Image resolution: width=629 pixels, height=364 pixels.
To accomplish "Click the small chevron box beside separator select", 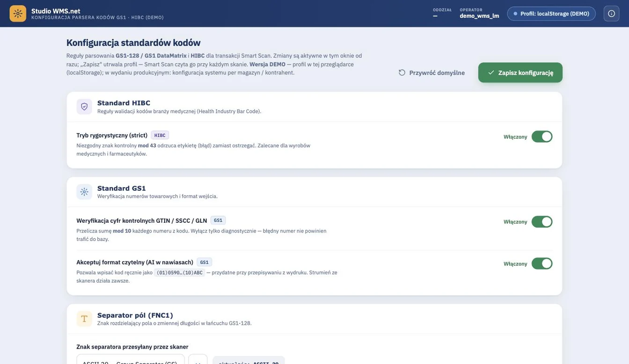I will (x=198, y=359).
